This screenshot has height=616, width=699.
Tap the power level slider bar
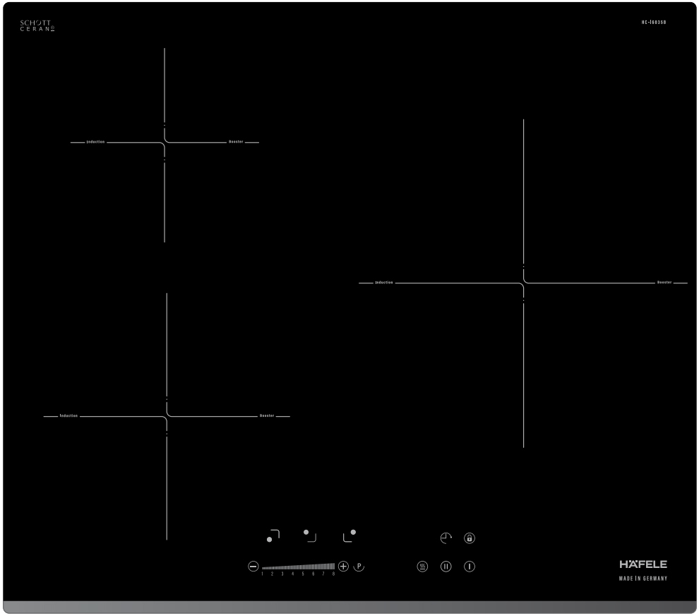(298, 567)
